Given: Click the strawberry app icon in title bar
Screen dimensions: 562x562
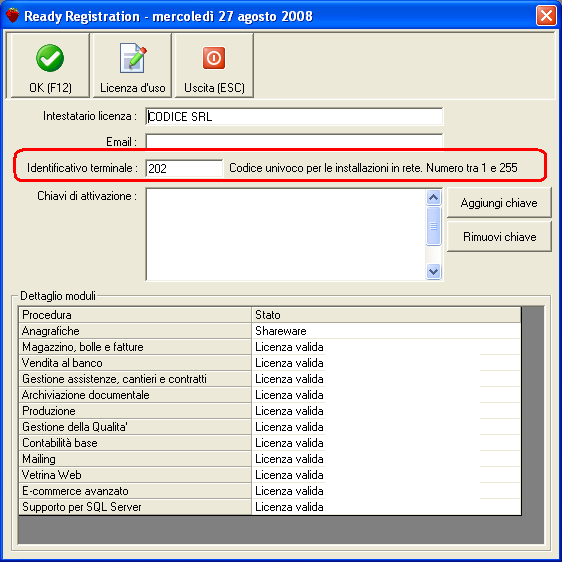Looking at the screenshot, I should (x=13, y=15).
